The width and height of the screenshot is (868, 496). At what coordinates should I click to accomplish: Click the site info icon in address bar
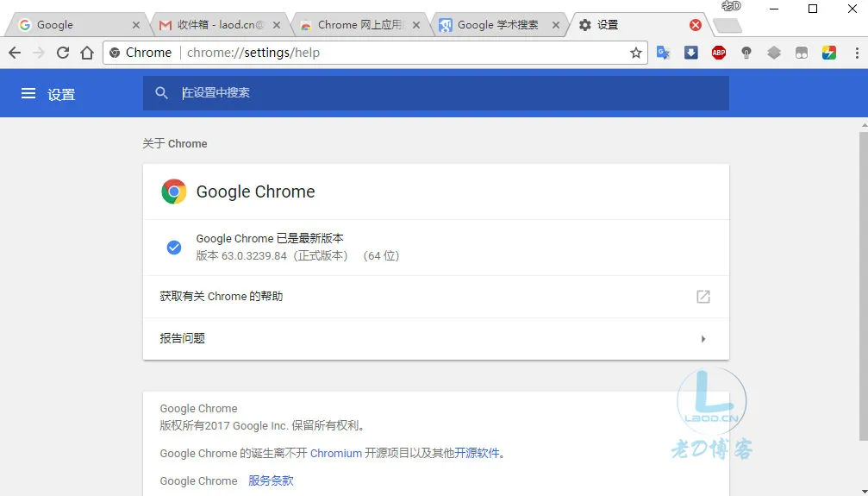(115, 53)
